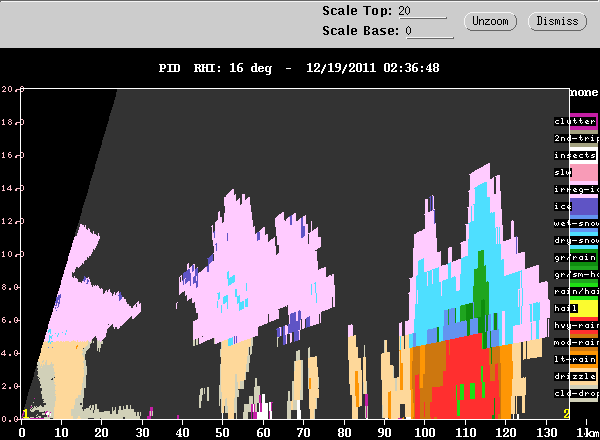Click the gr/sm-hail legend label
The image size is (600, 440).
(576, 274)
